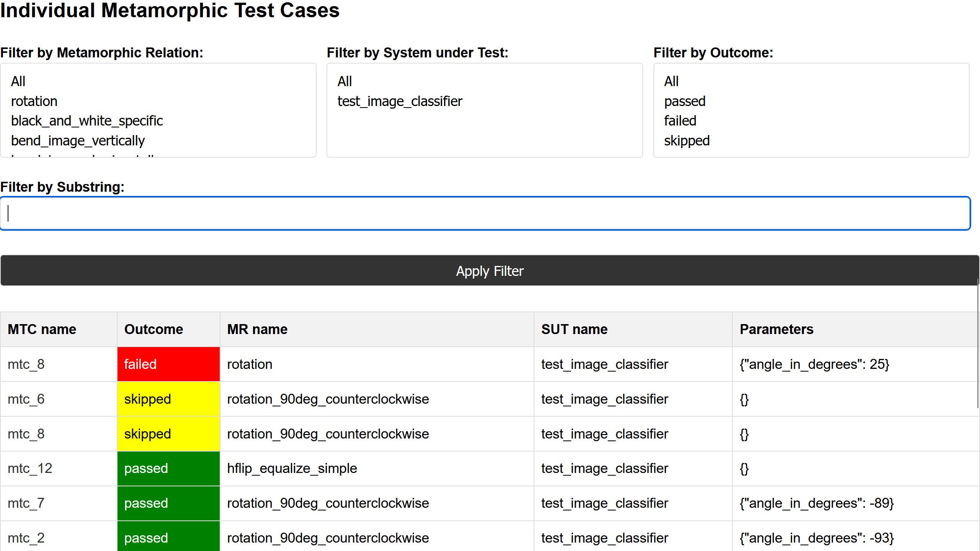Select 'All' in Outcome filter list

point(671,82)
